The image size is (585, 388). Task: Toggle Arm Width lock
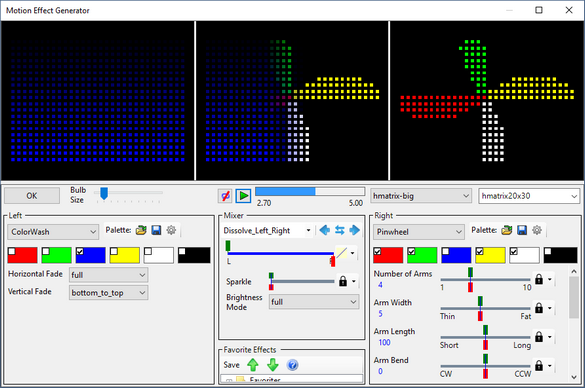pyautogui.click(x=539, y=308)
